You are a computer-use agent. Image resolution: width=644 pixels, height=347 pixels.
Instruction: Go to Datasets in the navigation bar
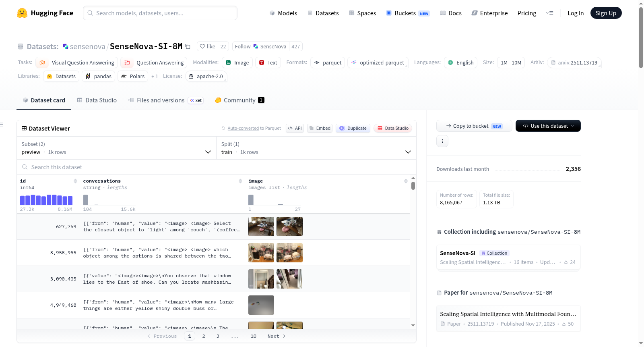click(x=323, y=13)
